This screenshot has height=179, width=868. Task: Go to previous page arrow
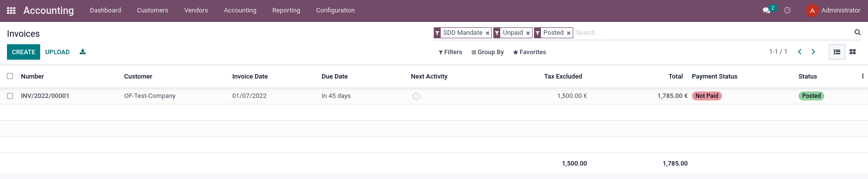pyautogui.click(x=800, y=52)
